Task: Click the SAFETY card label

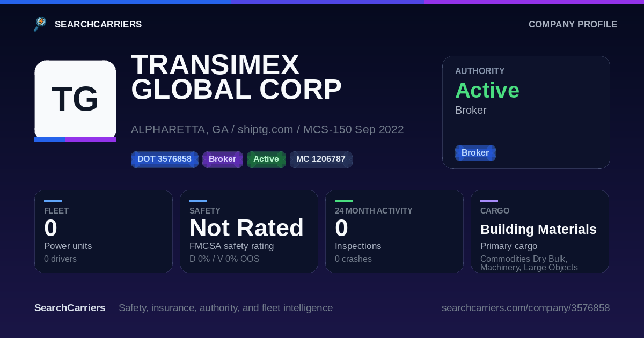Action: pyautogui.click(x=205, y=211)
